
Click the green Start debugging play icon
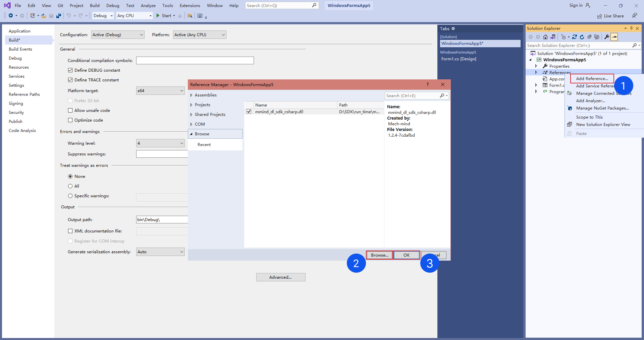[x=158, y=16]
